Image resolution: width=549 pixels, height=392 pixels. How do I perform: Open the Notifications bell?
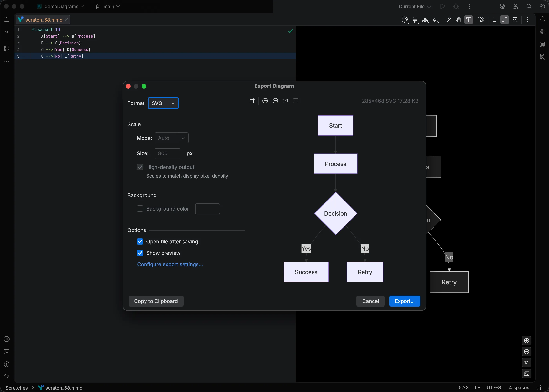coord(542,19)
